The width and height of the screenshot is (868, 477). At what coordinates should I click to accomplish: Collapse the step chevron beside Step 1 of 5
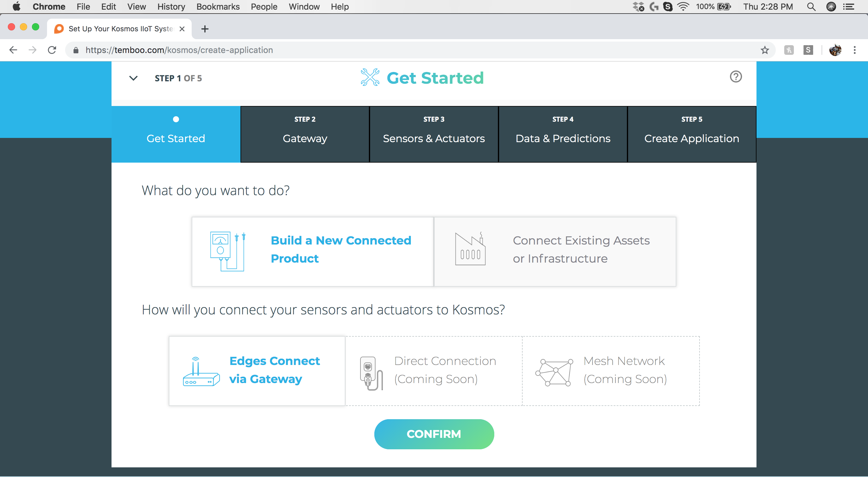coord(134,78)
